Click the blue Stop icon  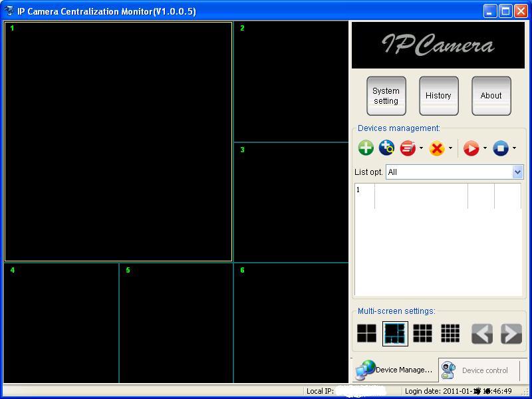click(x=501, y=148)
